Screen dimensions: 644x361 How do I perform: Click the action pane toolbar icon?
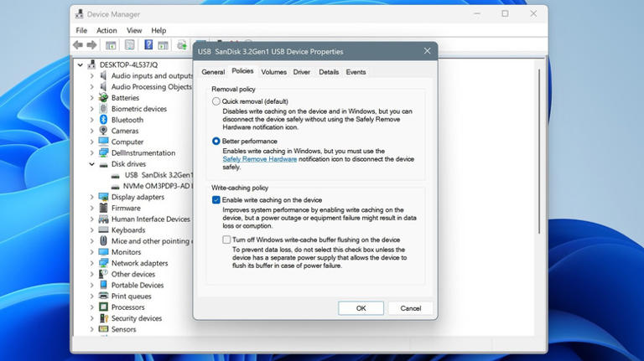tap(163, 45)
